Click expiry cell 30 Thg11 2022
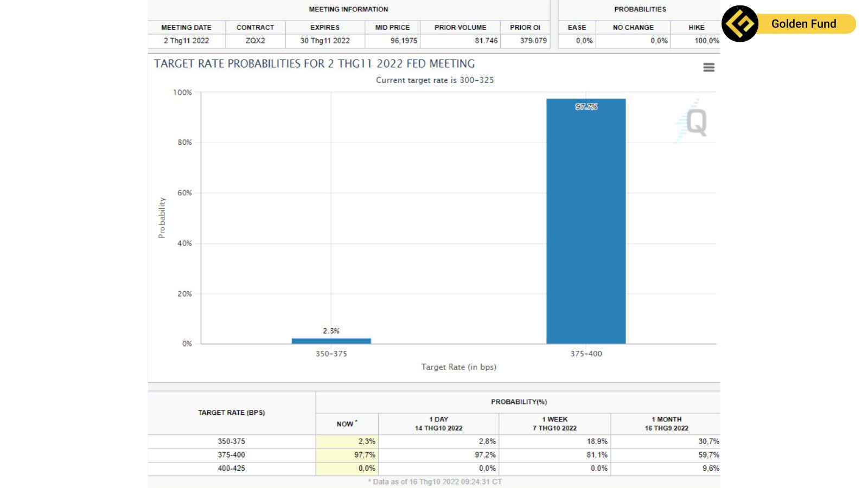The image size is (868, 488). click(325, 41)
